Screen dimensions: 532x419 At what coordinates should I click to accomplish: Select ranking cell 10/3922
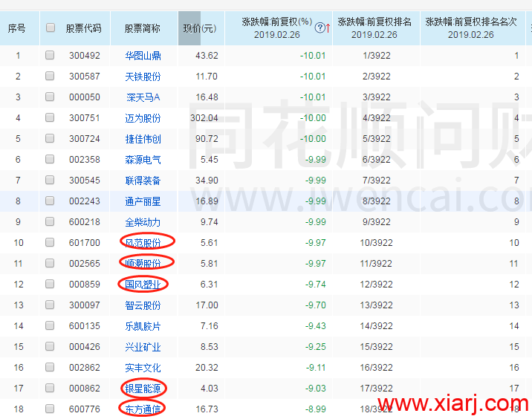(x=376, y=243)
